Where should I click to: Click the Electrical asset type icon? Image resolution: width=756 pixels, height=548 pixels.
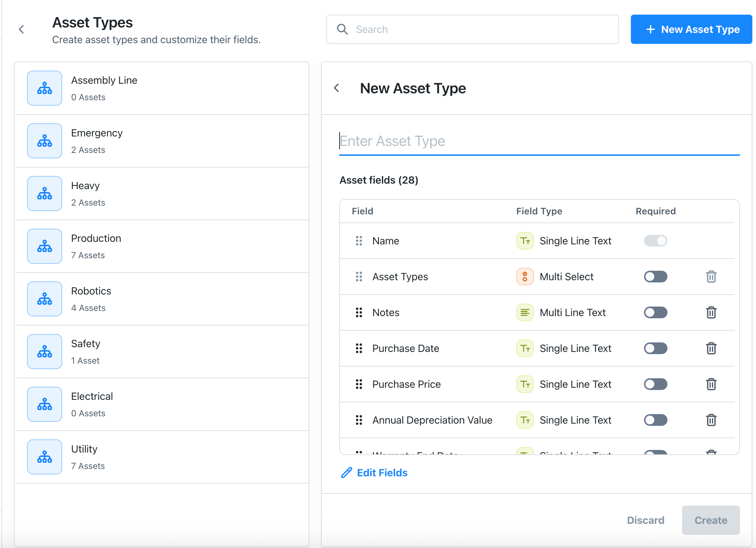45,404
